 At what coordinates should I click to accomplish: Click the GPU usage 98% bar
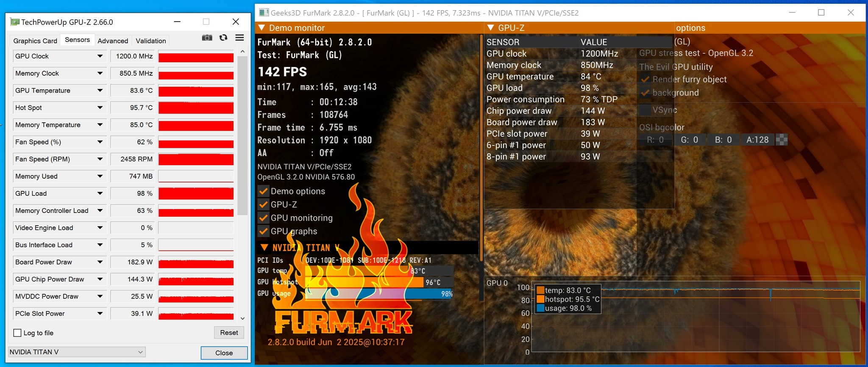pyautogui.click(x=379, y=294)
